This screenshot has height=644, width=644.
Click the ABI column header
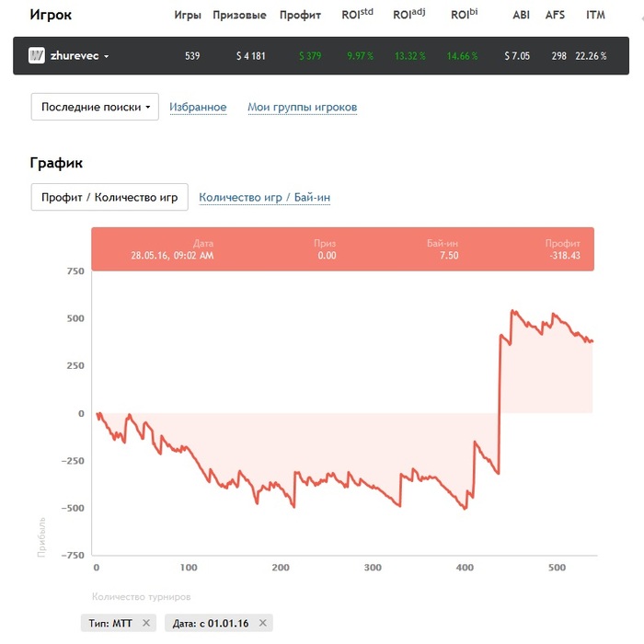tap(522, 16)
